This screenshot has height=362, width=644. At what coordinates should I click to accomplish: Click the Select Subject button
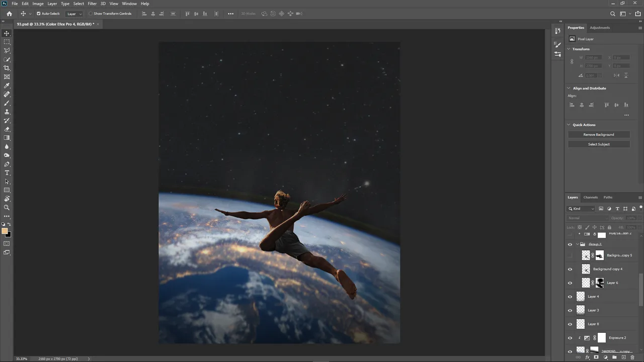click(599, 144)
